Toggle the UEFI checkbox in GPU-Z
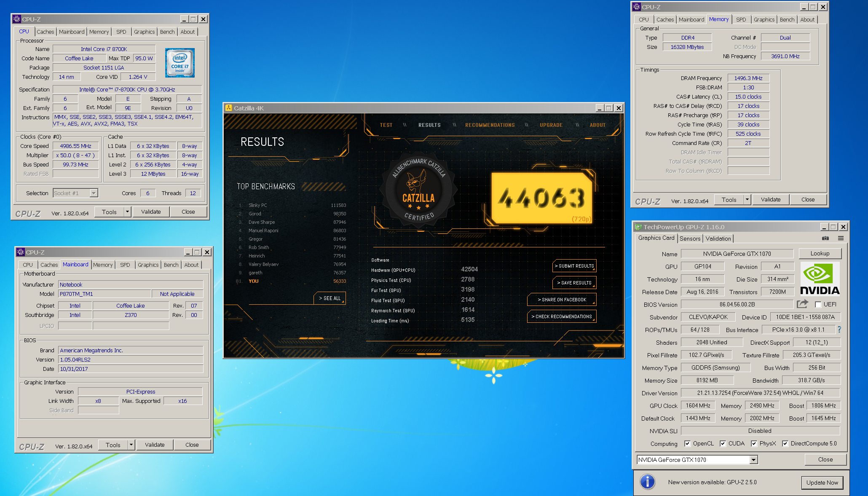The height and width of the screenshot is (496, 868). [818, 304]
